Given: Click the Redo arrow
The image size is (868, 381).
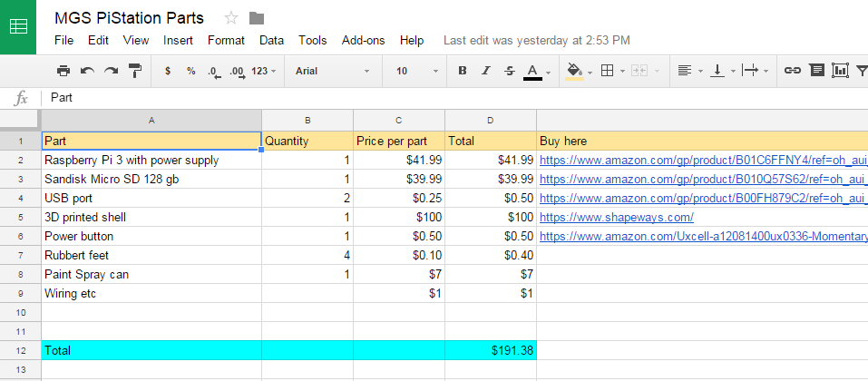Looking at the screenshot, I should click(112, 71).
